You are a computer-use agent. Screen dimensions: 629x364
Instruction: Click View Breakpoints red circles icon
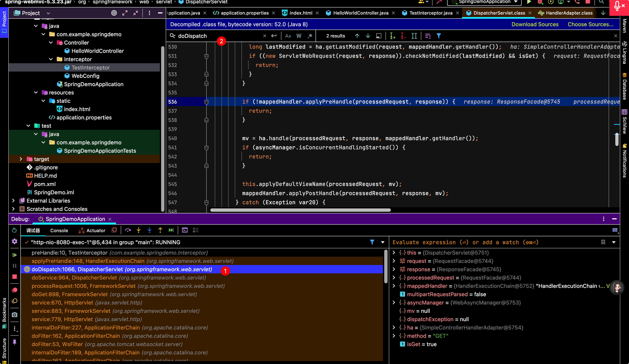[x=15, y=290]
